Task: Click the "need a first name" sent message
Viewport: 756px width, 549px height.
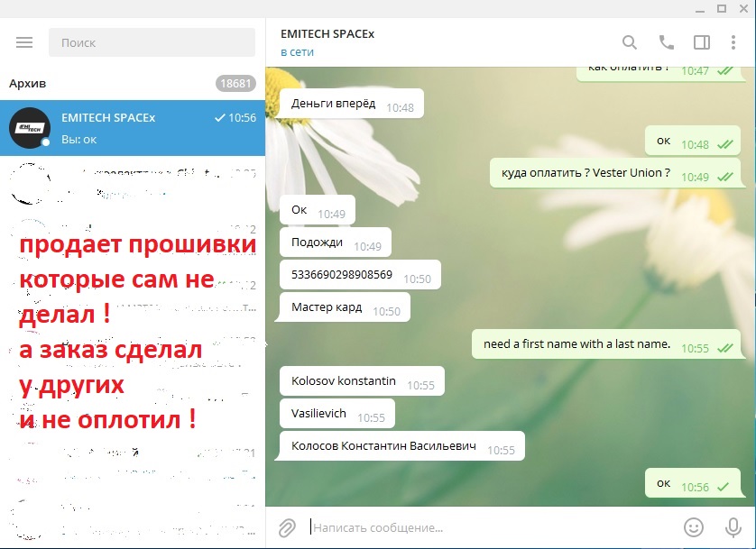Action: coord(577,344)
